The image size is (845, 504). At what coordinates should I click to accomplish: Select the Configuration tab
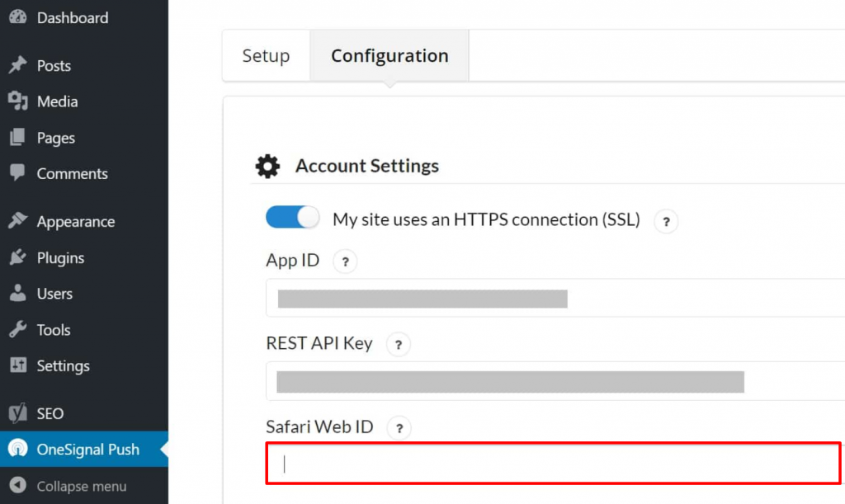pos(389,55)
